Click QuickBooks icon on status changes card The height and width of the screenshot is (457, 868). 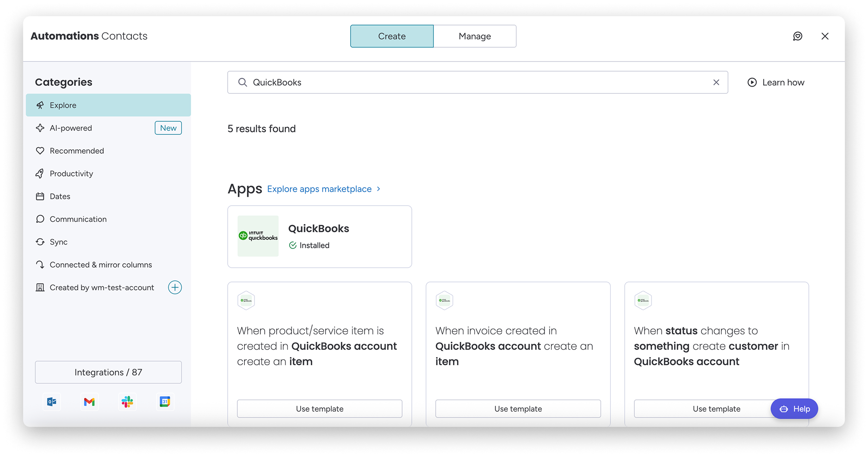point(643,300)
